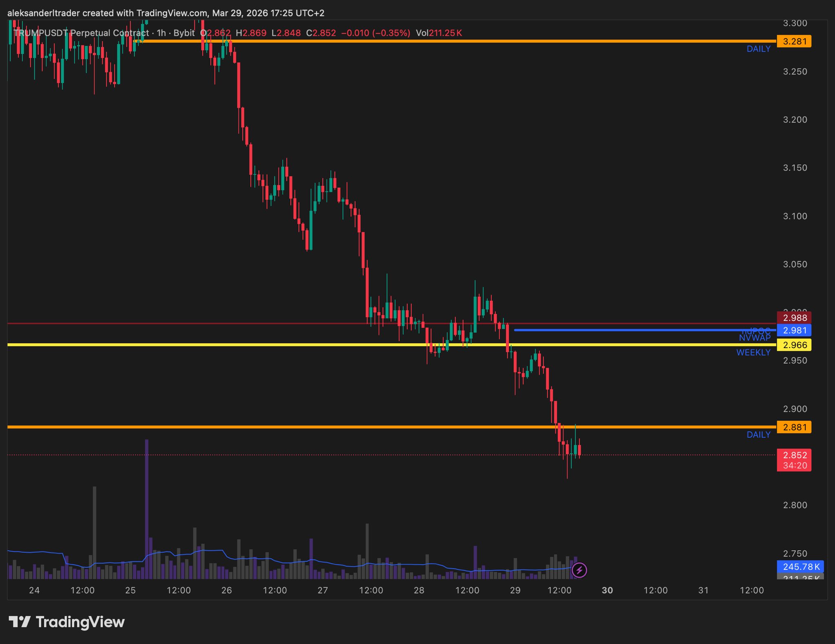Click the bold 30 date on time axis
The width and height of the screenshot is (835, 644).
607,590
